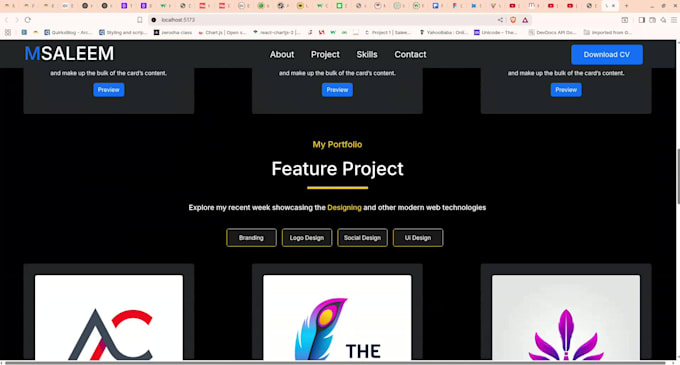The height and width of the screenshot is (365, 680).
Task: Open the "Project 1 | Salee..." bookmark
Action: pos(389,33)
